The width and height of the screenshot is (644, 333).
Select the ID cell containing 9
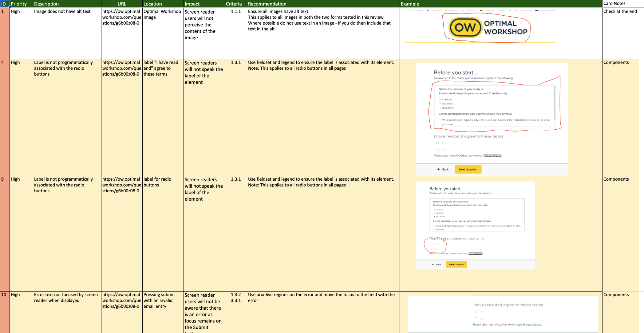point(5,233)
